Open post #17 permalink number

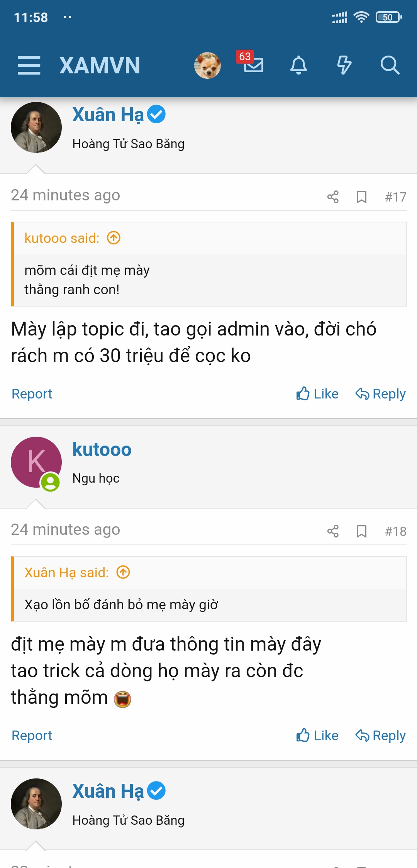pos(395,197)
